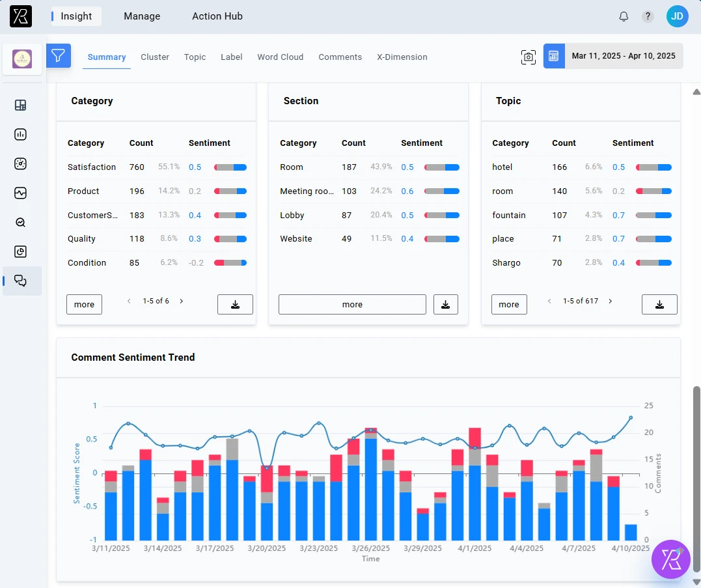Download the Topic list data
The width and height of the screenshot is (701, 588).
pyautogui.click(x=659, y=304)
